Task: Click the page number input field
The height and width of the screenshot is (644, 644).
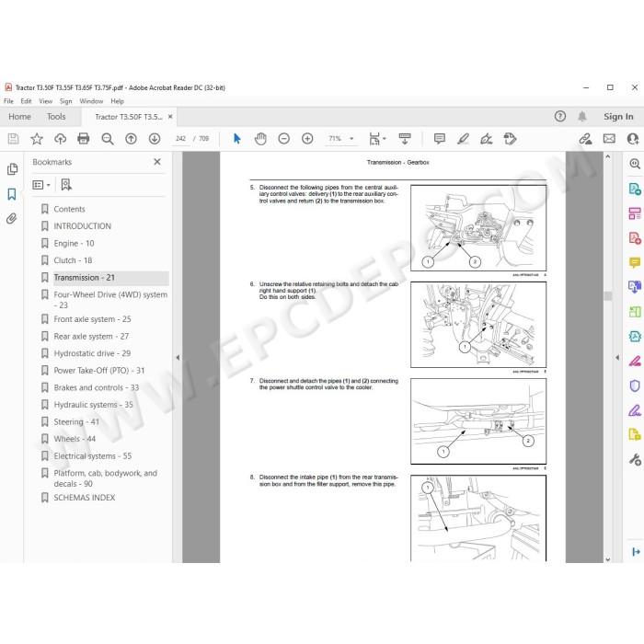Action: 180,139
